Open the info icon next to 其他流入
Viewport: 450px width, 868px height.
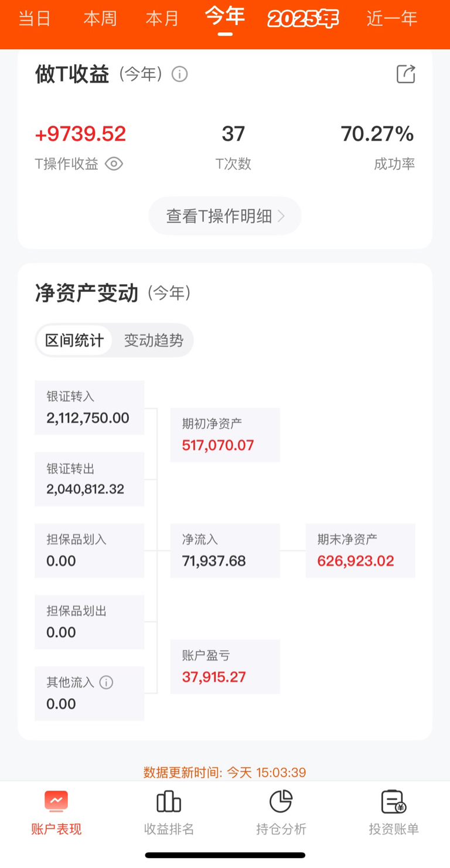point(106,682)
